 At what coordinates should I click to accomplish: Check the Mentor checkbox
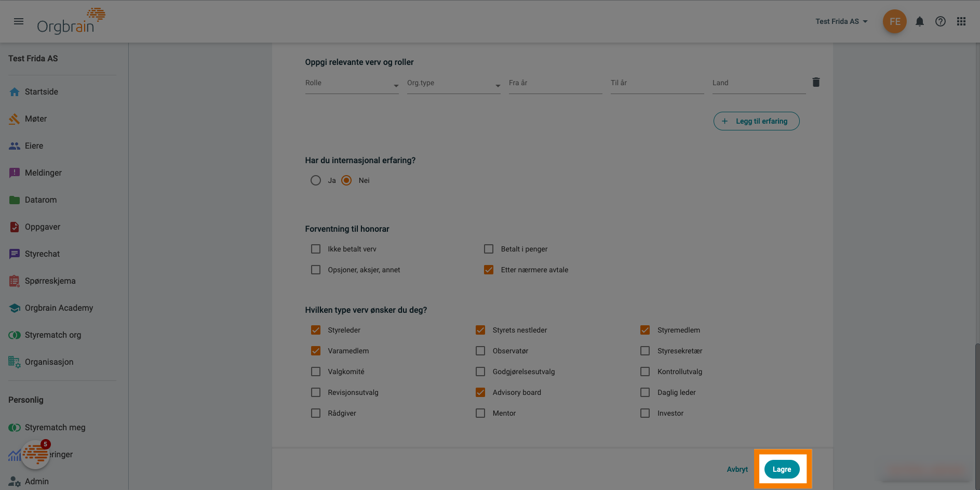click(x=480, y=413)
